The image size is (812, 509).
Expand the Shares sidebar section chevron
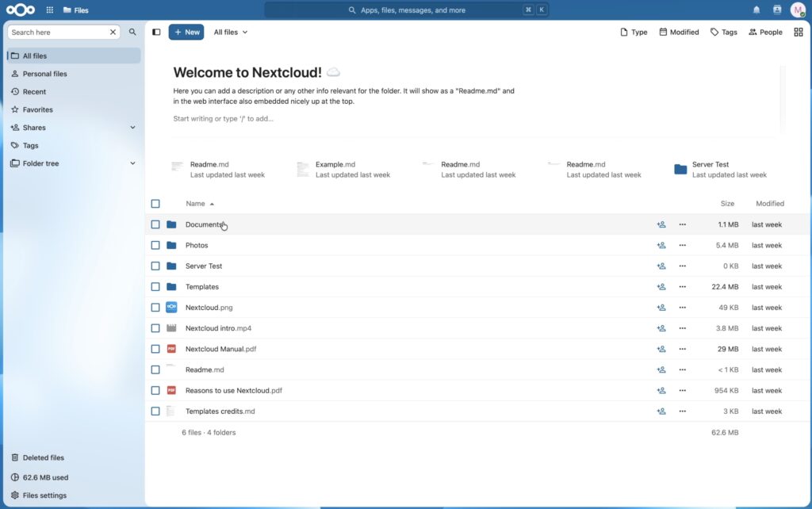[132, 128]
